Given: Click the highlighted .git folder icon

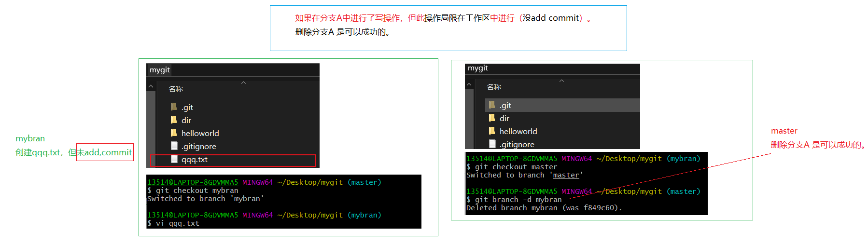Looking at the screenshot, I should (x=492, y=105).
